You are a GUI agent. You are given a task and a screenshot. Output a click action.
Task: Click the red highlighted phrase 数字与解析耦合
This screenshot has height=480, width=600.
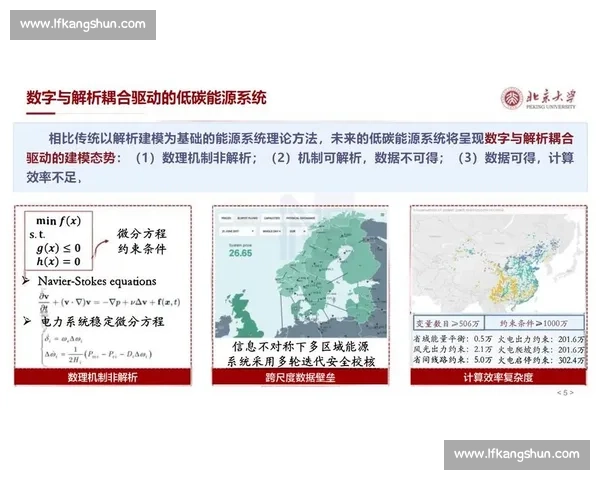[529, 138]
